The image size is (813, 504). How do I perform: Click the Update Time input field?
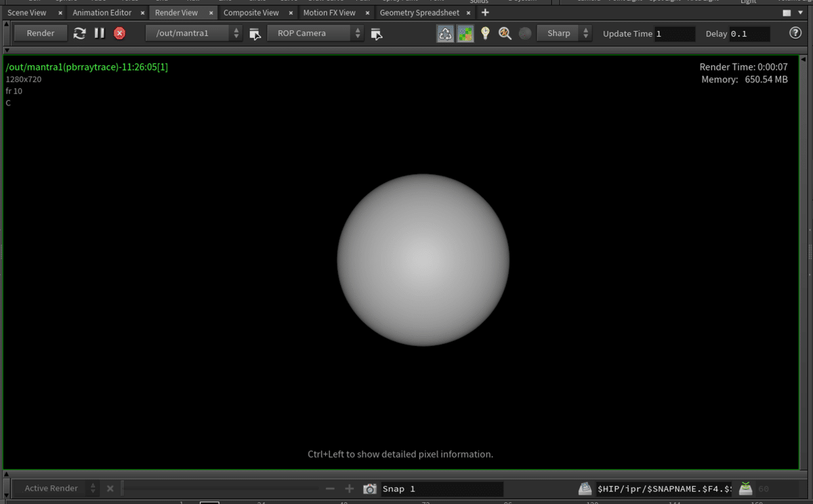point(675,34)
